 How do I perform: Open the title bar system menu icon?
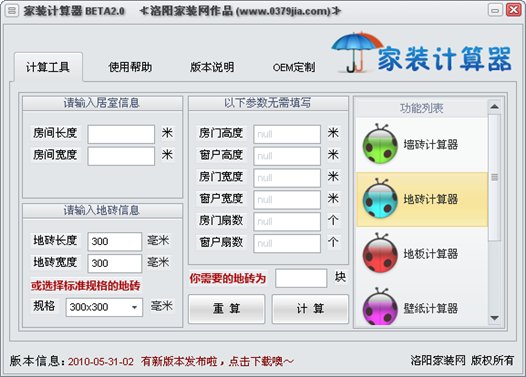tap(12, 10)
